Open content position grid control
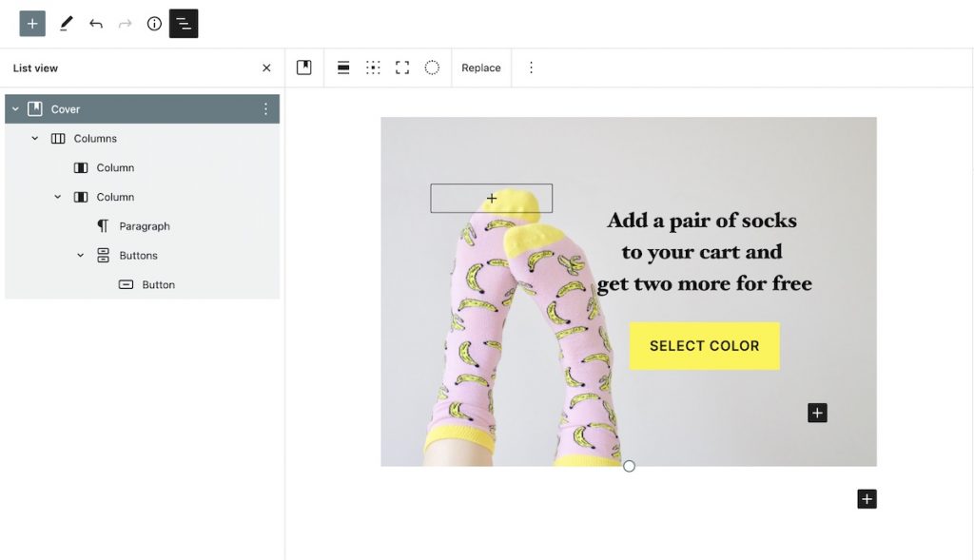 373,68
